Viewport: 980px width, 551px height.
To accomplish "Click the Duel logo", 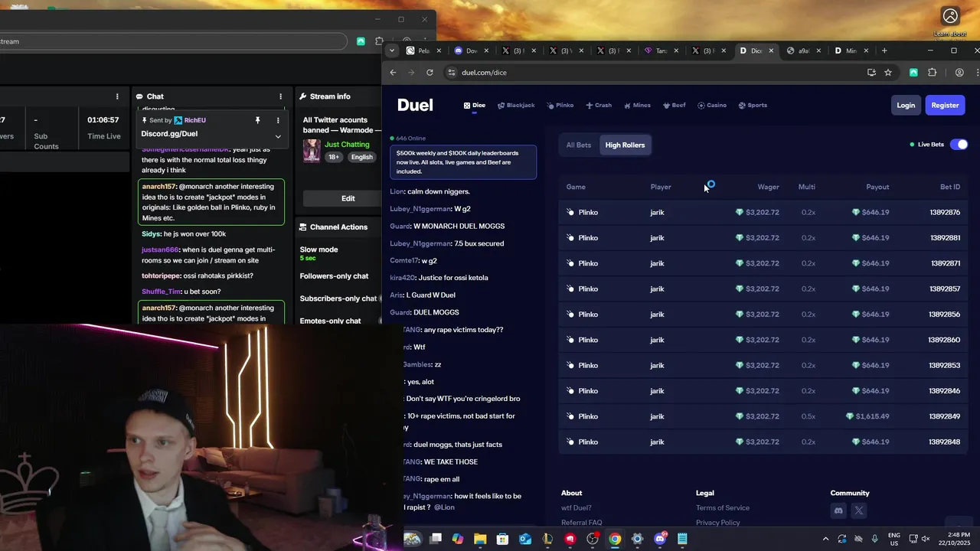I will (415, 106).
